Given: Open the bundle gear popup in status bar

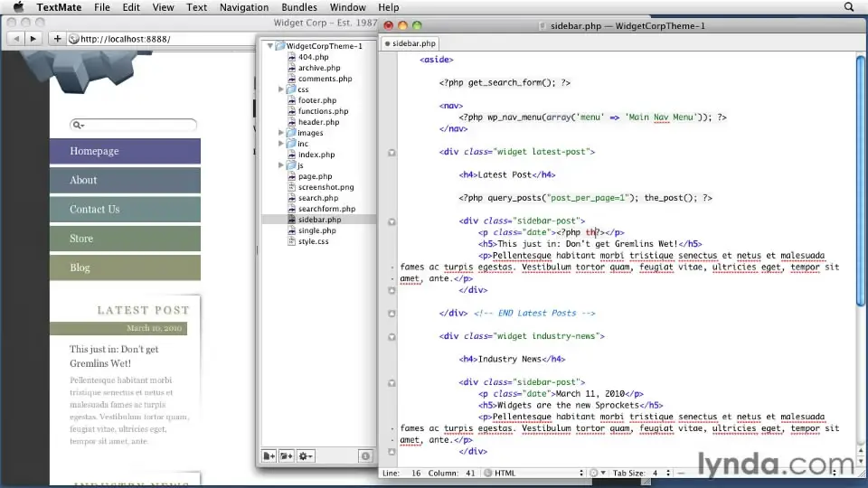Looking at the screenshot, I should (x=598, y=473).
